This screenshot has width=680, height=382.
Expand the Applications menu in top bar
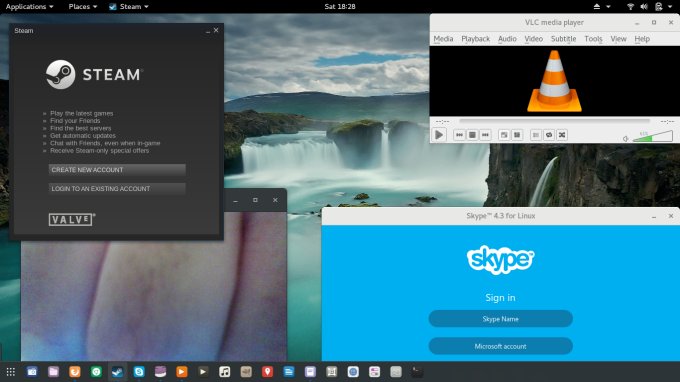pyautogui.click(x=29, y=7)
